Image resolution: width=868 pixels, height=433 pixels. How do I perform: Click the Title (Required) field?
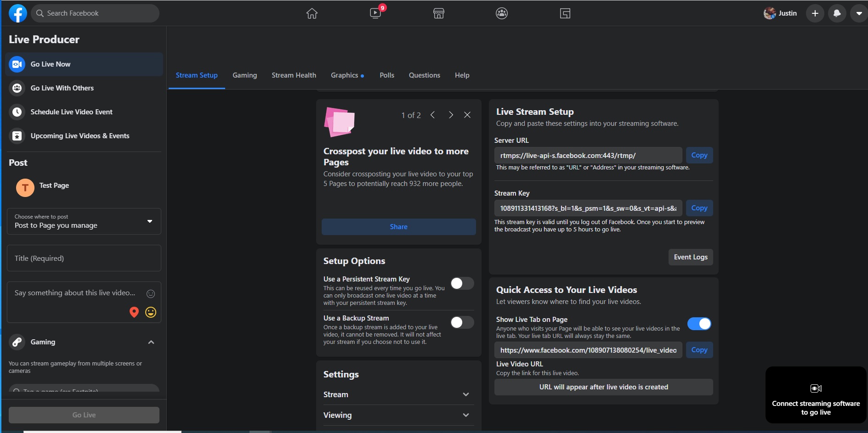click(x=84, y=258)
